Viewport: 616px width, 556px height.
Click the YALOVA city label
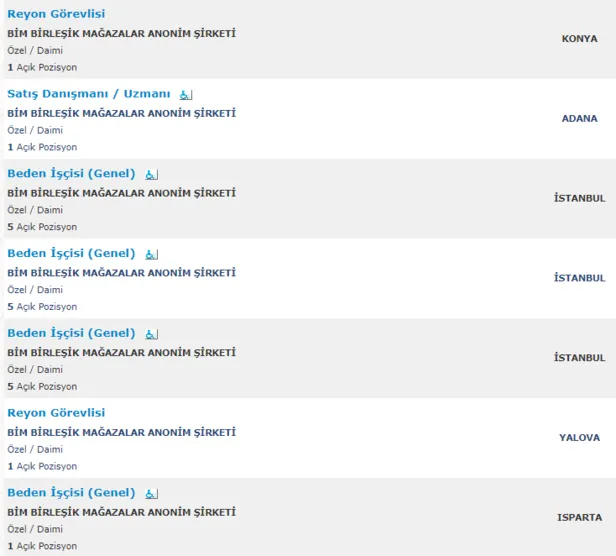point(580,438)
